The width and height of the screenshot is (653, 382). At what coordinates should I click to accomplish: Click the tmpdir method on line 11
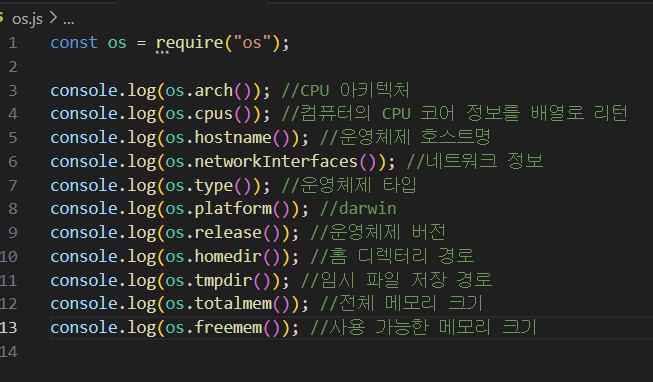coord(223,281)
